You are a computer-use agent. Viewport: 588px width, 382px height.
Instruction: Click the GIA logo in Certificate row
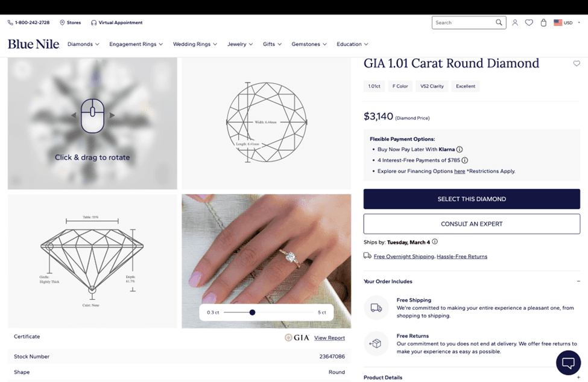[x=297, y=338]
